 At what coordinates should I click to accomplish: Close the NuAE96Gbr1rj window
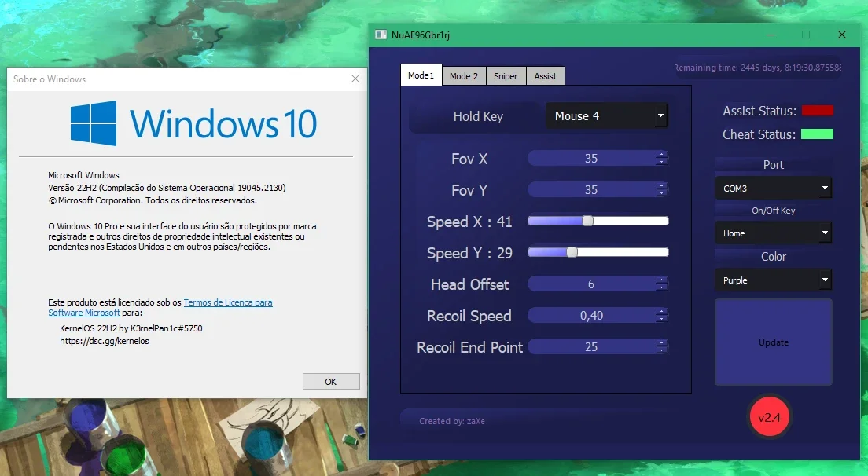coord(842,35)
